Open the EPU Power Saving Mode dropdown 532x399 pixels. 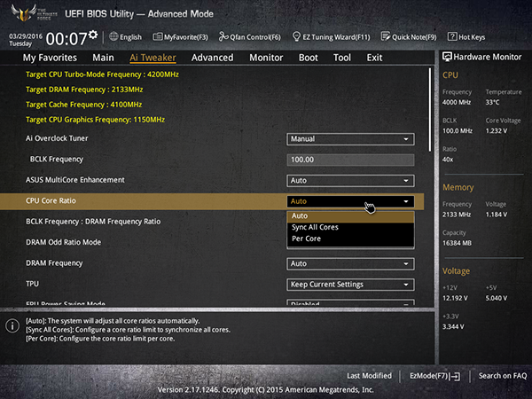pos(350,302)
